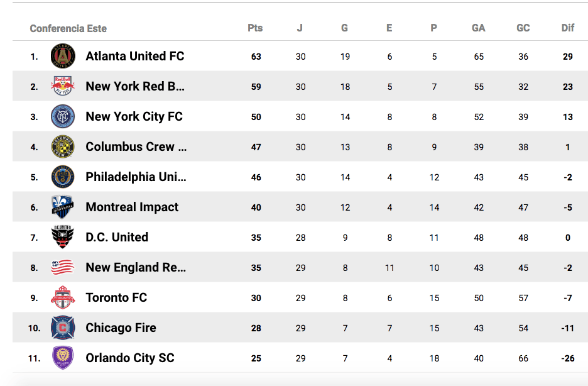The height and width of the screenshot is (386, 588).
Task: Click the GA column header
Action: pyautogui.click(x=479, y=28)
